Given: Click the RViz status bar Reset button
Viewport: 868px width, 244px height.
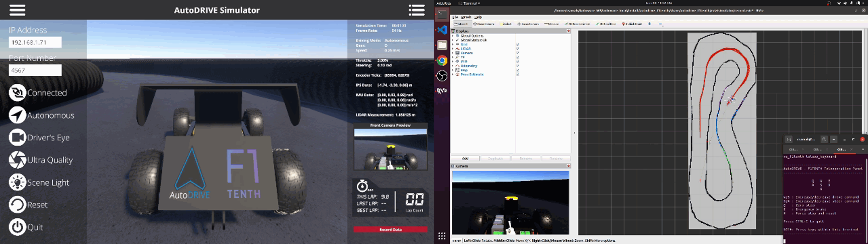Looking at the screenshot, I should click(x=456, y=240).
